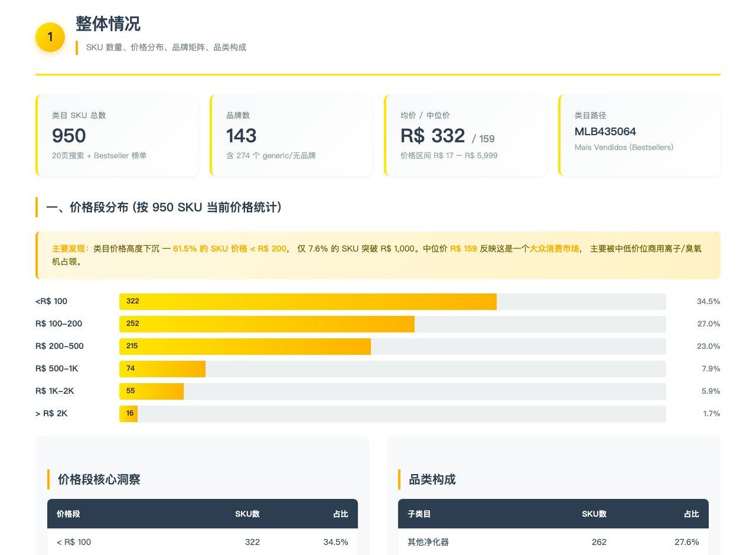This screenshot has width=756, height=555.
Task: Click the 1.7% percentage label
Action: point(711,413)
